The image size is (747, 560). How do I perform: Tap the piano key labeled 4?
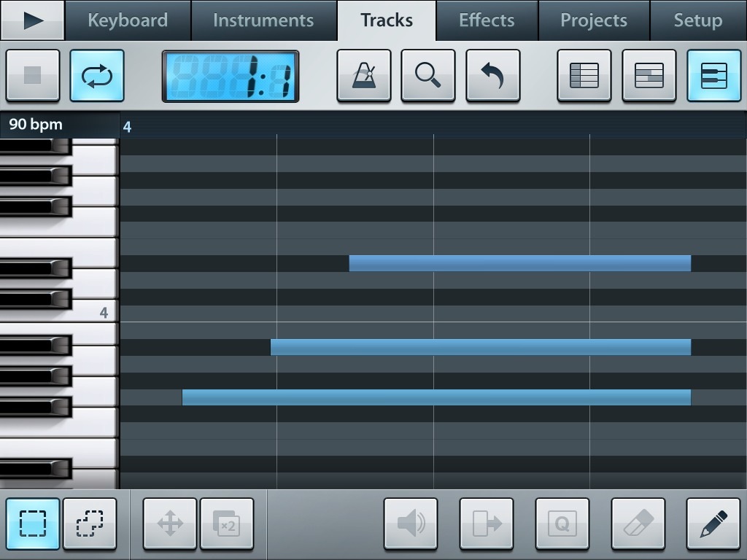click(96, 313)
